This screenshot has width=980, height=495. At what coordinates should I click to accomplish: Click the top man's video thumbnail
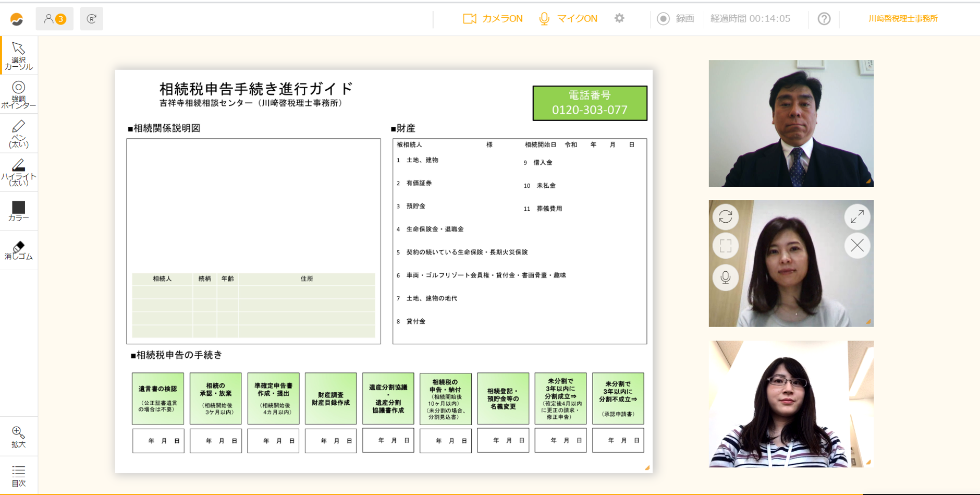point(791,123)
